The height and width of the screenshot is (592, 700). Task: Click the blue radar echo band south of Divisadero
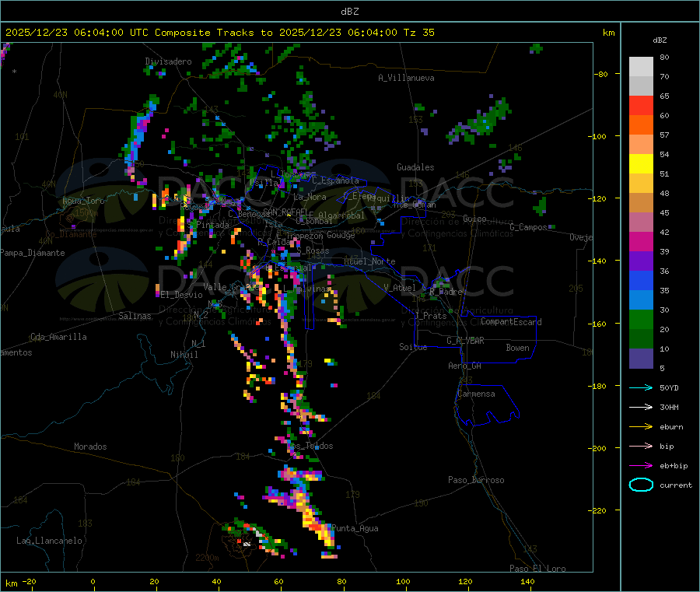139,134
